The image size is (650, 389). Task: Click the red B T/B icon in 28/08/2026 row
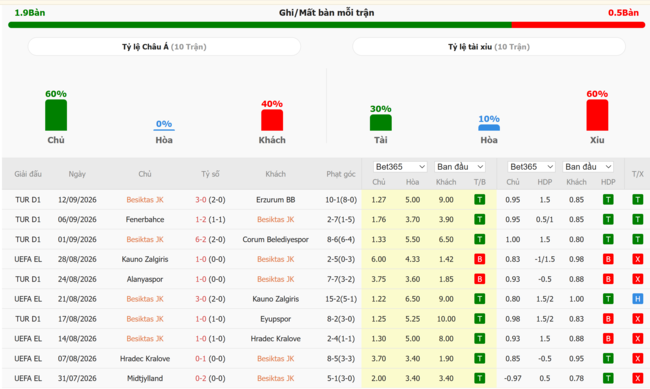(480, 259)
